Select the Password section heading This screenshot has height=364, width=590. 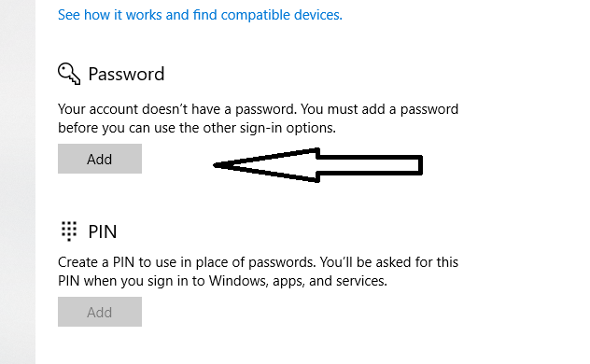point(126,74)
